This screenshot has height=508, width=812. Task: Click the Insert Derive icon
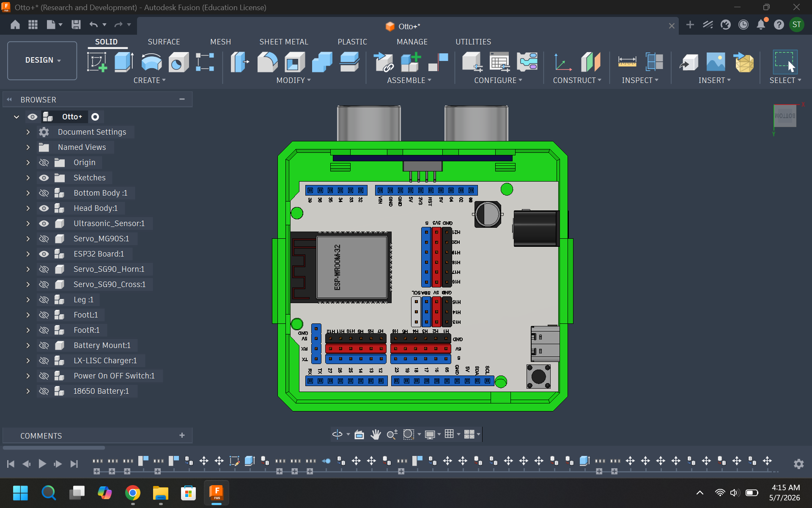(x=689, y=62)
